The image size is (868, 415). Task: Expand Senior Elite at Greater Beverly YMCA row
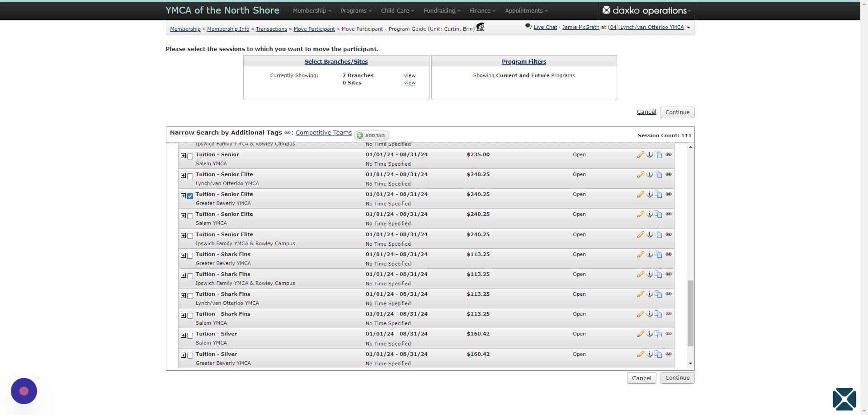(x=183, y=196)
